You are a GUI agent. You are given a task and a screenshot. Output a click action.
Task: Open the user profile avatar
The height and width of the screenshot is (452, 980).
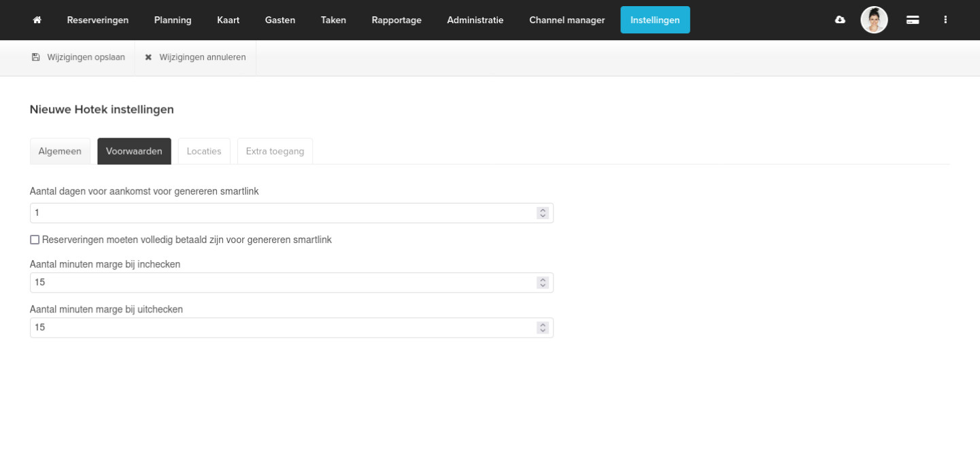(x=874, y=20)
